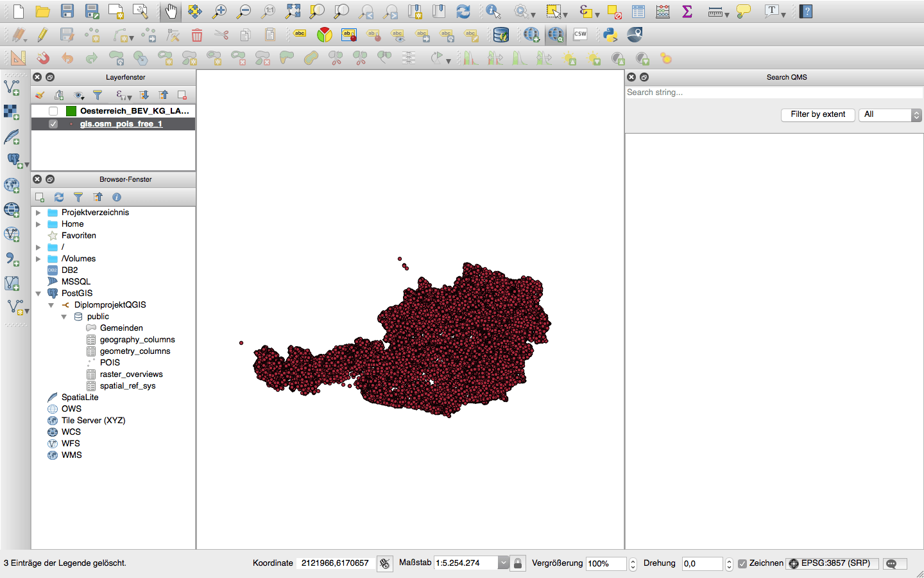Image resolution: width=924 pixels, height=578 pixels.
Task: Click the Zoom In magnifier tool
Action: click(219, 12)
